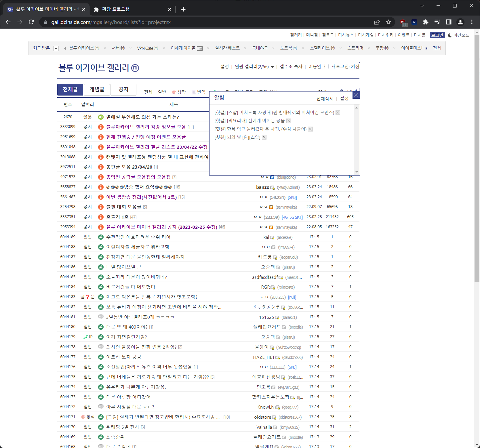Switch to the 개념글 tab
The height and width of the screenshot is (448, 480).
(97, 89)
